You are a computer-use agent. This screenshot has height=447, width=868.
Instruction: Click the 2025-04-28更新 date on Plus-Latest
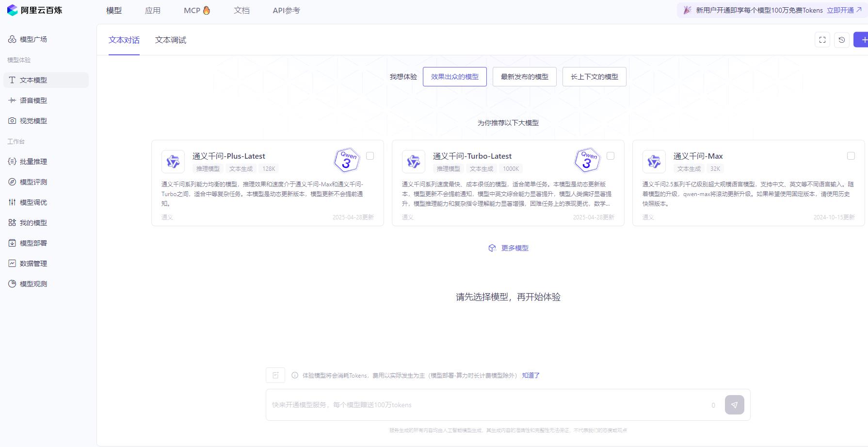click(353, 217)
